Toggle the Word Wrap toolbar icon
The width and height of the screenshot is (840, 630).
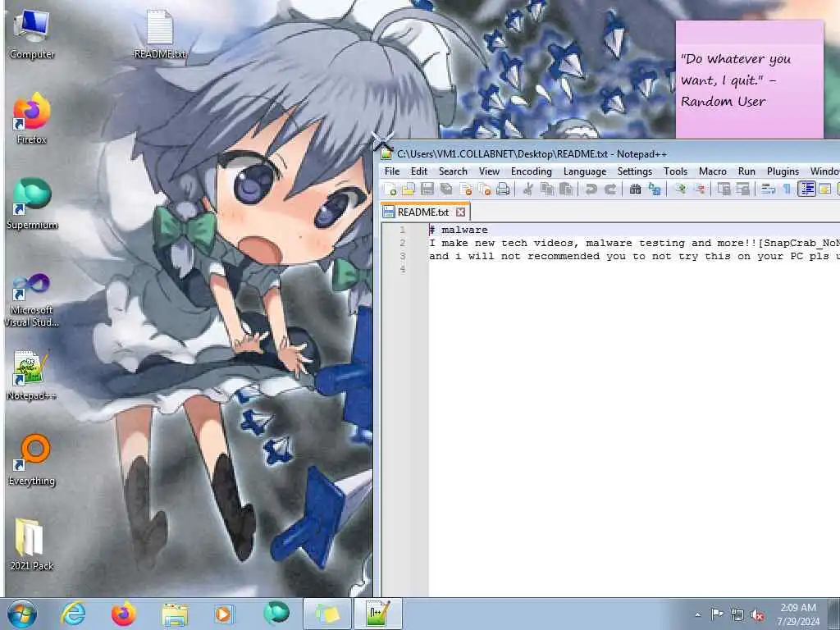point(768,189)
